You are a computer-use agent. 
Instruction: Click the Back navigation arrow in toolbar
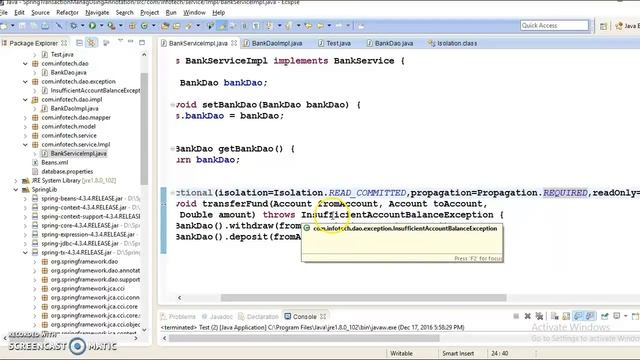click(x=320, y=26)
